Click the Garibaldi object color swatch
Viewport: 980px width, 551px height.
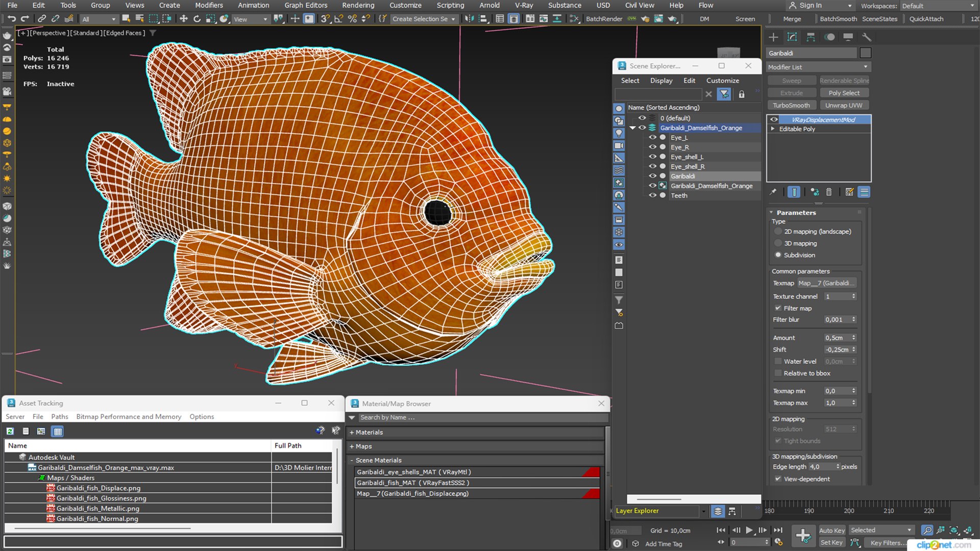865,53
